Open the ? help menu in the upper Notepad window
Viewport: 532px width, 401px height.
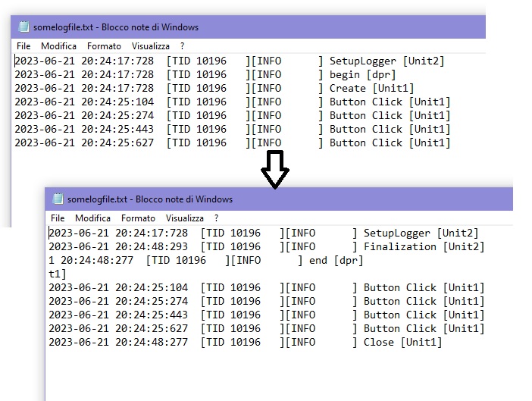(x=182, y=46)
